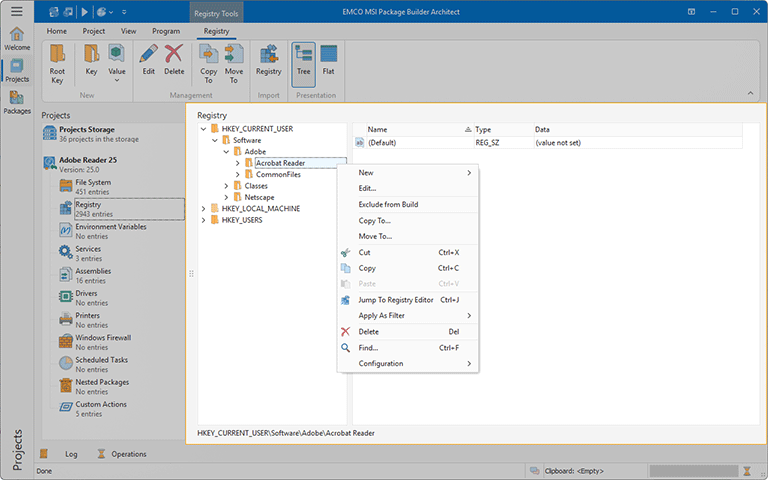Switch to Flat presentation view
Viewport: 768px width, 480px height.
(328, 59)
